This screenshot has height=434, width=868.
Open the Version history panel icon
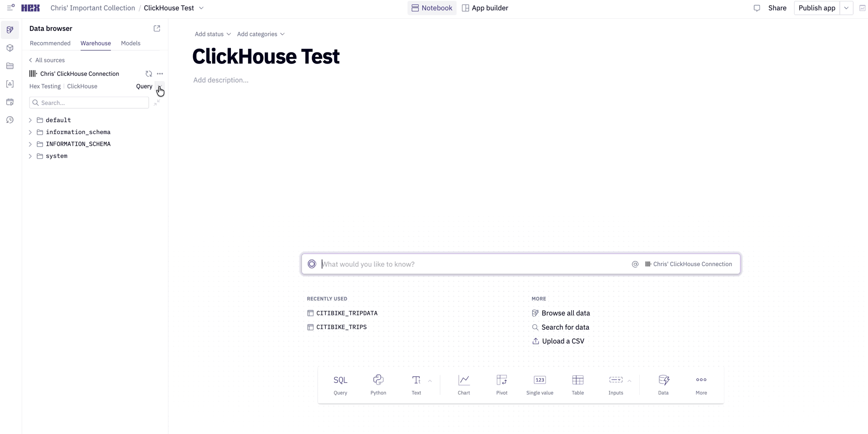10,120
